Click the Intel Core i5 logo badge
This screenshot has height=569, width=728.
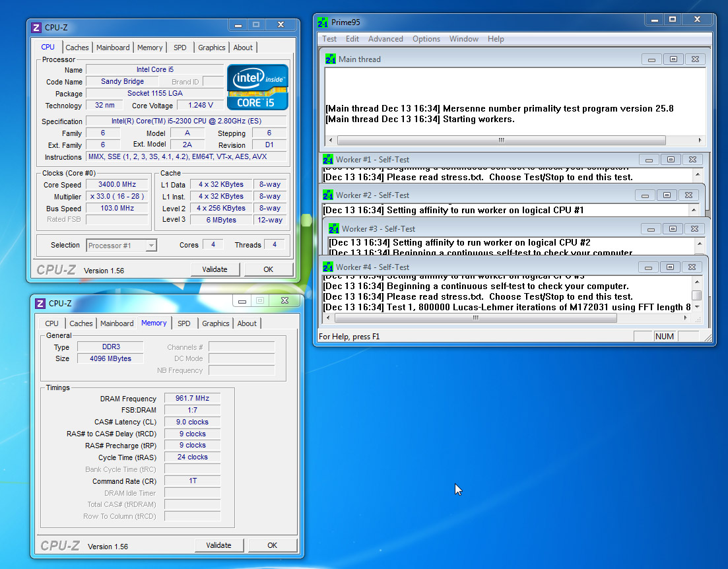click(x=257, y=87)
